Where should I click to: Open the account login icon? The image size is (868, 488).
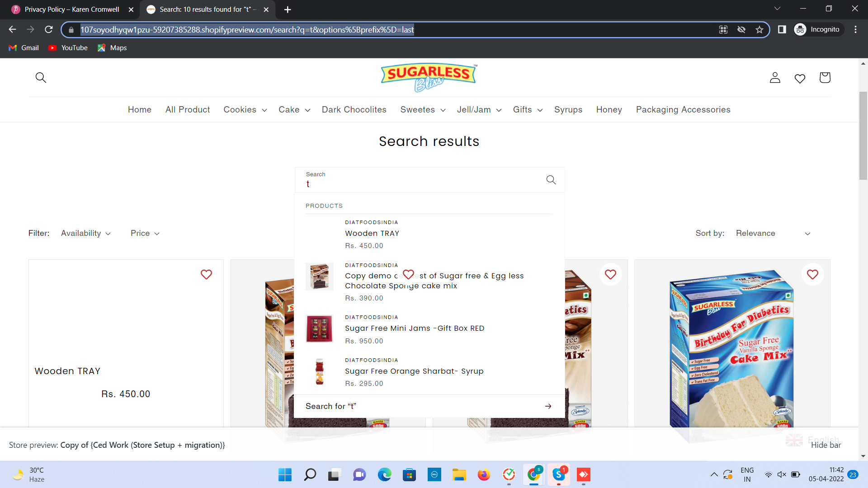[x=775, y=78]
